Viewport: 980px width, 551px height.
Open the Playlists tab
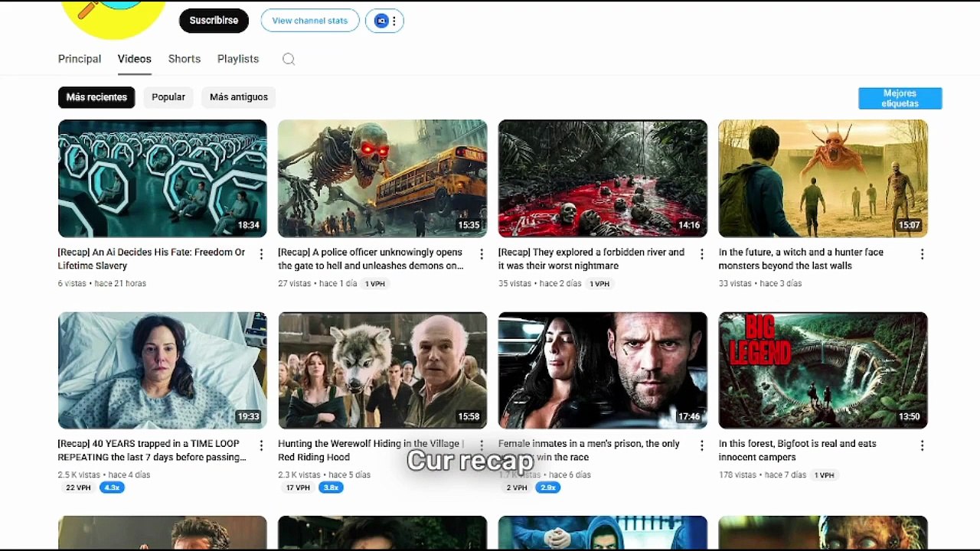238,59
